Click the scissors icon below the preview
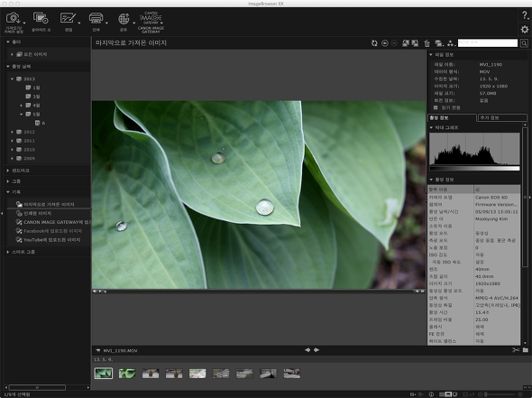The width and height of the screenshot is (532, 398). [x=516, y=350]
